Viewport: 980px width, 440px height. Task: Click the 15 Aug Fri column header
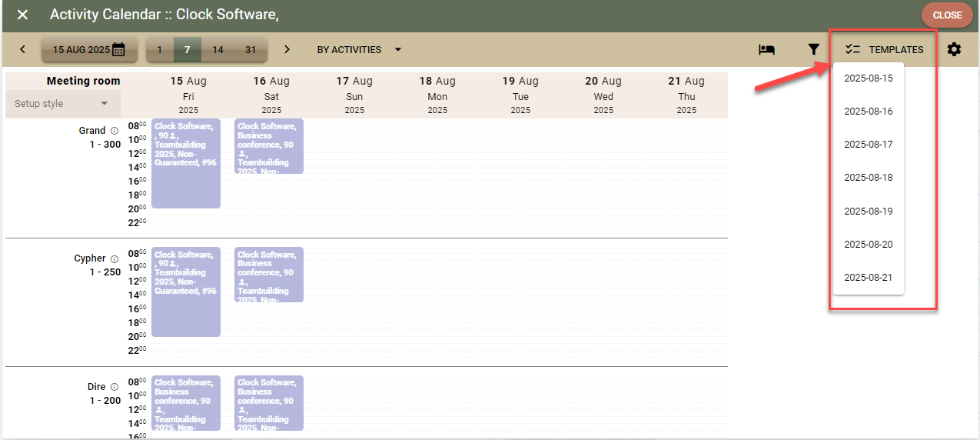[188, 95]
